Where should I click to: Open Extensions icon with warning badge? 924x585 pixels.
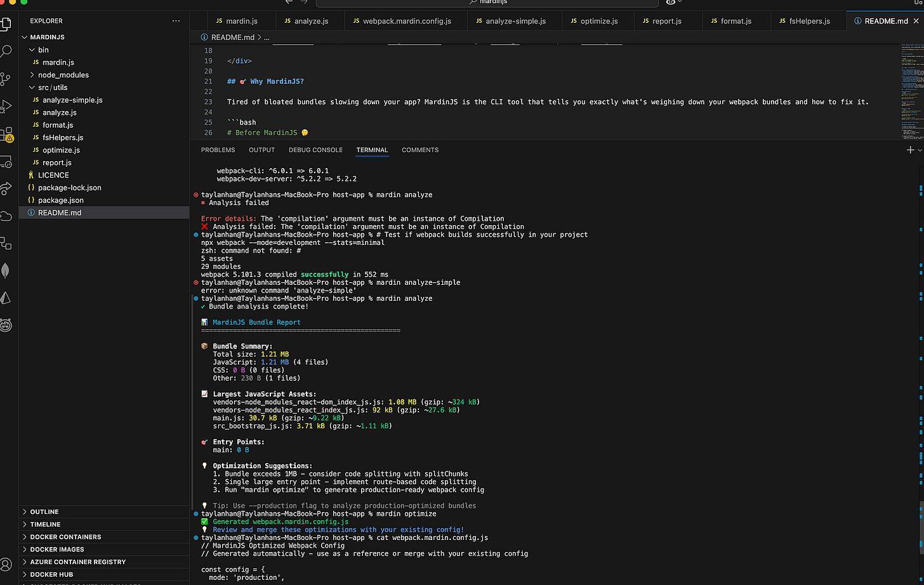coord(6,134)
